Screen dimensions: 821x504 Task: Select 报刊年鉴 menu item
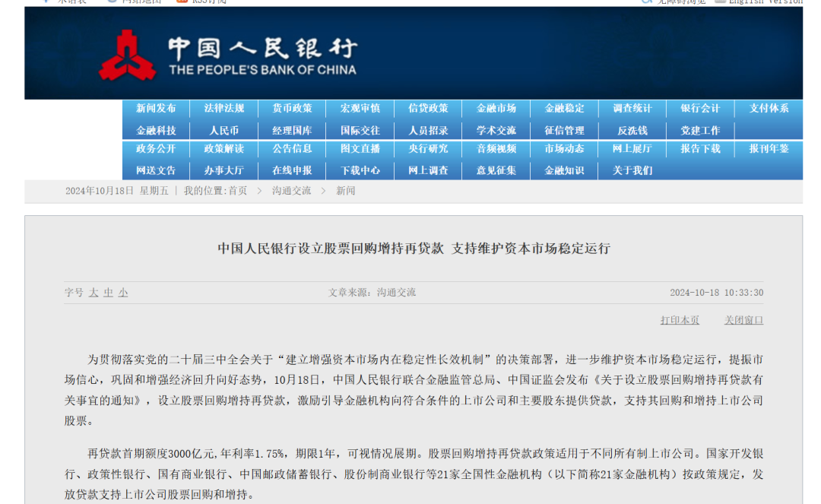(x=769, y=149)
